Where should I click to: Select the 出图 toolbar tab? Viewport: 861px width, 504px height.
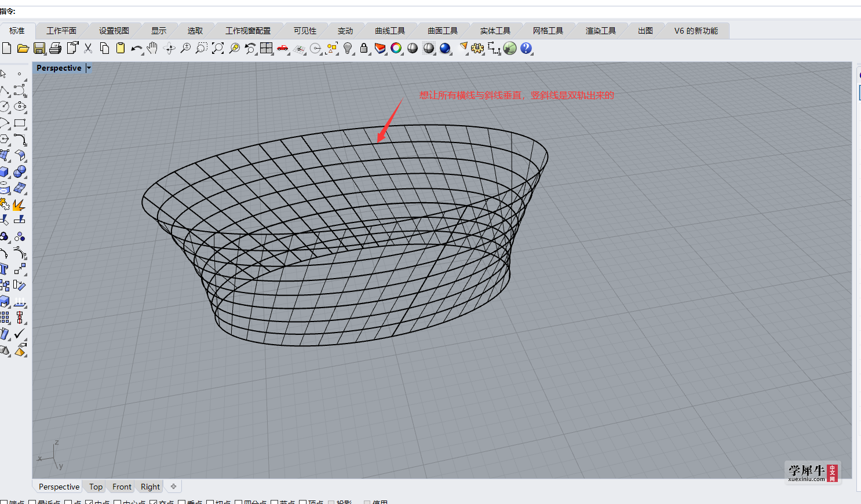pyautogui.click(x=645, y=31)
